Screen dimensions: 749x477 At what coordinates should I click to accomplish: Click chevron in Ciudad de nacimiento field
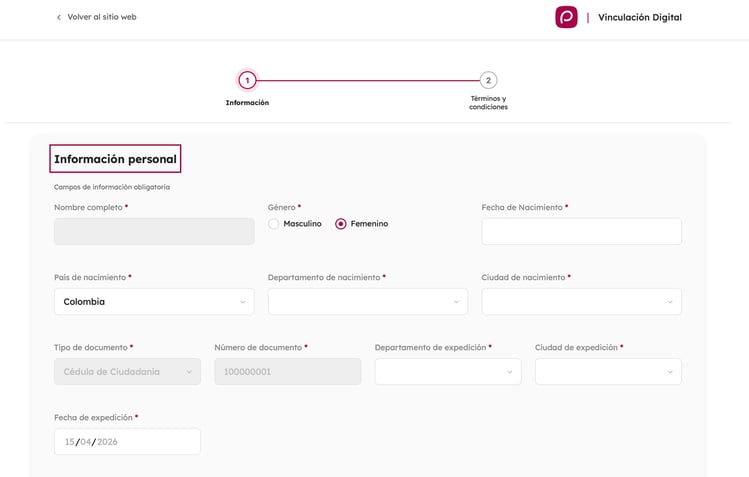(670, 302)
